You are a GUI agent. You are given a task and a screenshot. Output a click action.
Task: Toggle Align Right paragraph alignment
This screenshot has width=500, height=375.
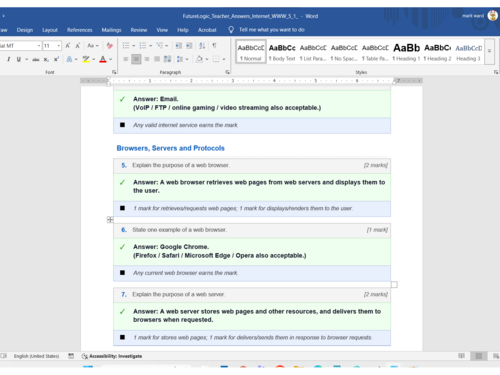pos(146,59)
